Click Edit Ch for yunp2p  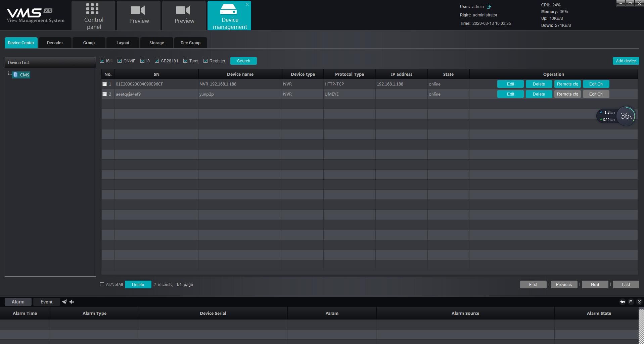point(596,94)
